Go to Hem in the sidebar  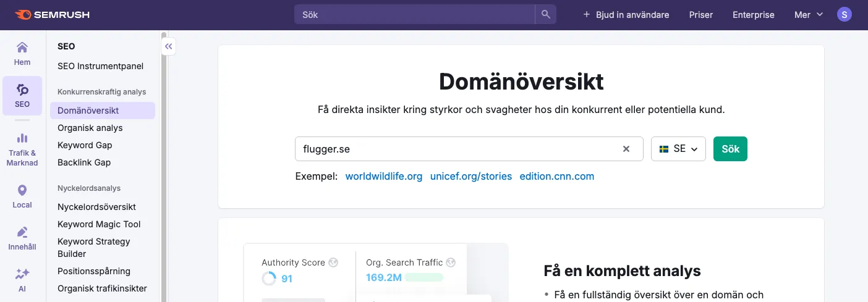click(22, 52)
